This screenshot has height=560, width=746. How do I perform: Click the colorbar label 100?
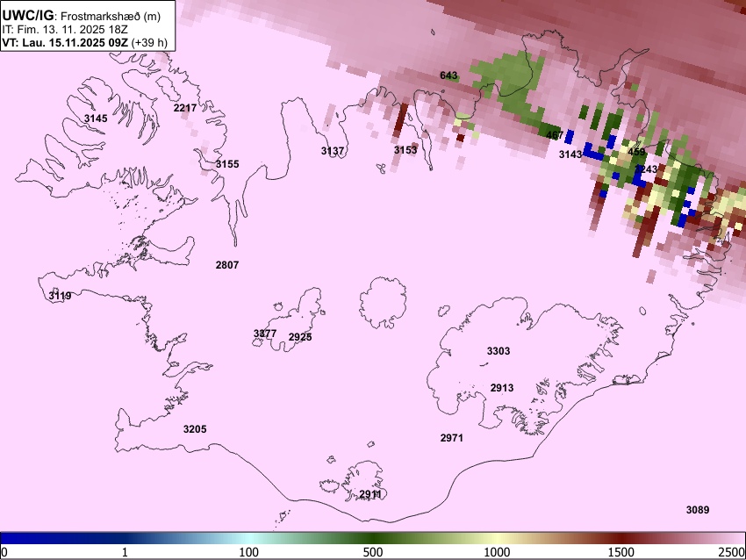249,552
